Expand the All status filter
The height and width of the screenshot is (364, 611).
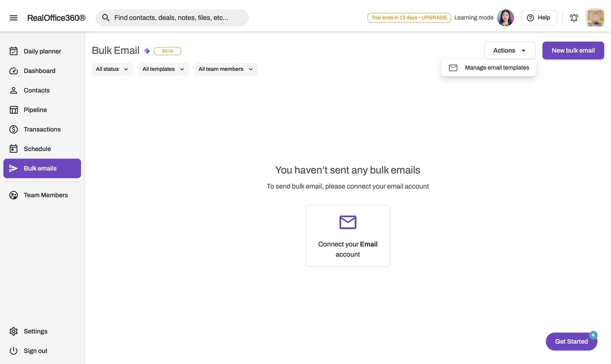point(112,69)
